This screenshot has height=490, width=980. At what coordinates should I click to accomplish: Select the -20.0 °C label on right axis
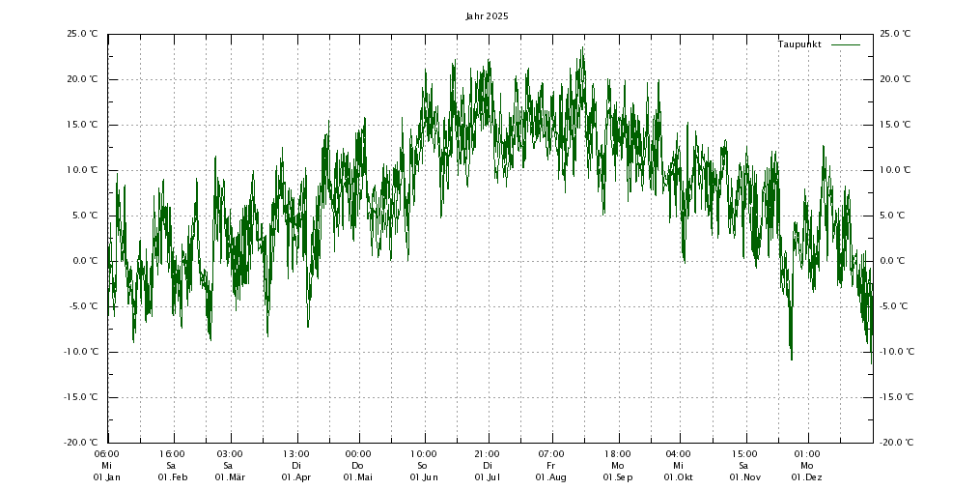pos(894,443)
